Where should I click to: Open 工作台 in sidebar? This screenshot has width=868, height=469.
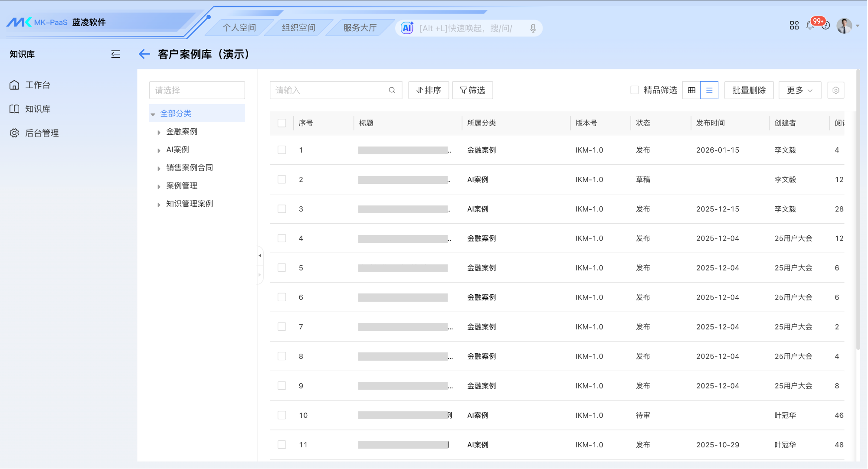38,85
